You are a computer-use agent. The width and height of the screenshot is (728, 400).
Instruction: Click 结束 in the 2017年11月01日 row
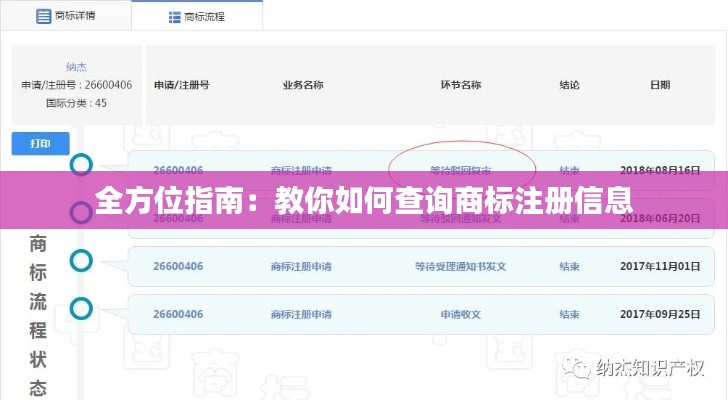pos(570,266)
